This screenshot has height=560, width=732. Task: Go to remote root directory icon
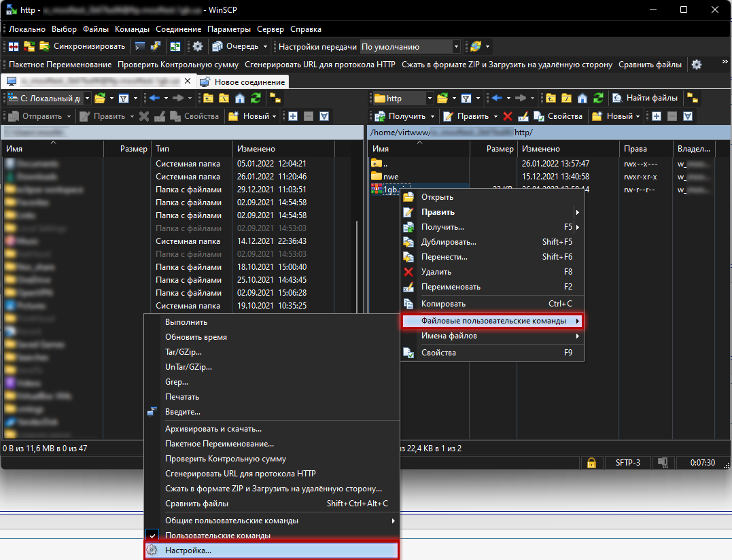tap(567, 99)
